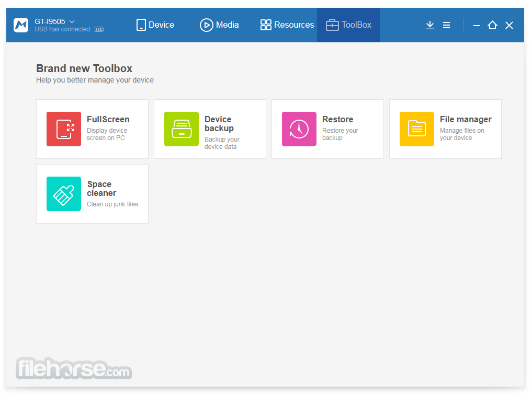
Task: Open the Space cleaner title
Action: [x=101, y=188]
